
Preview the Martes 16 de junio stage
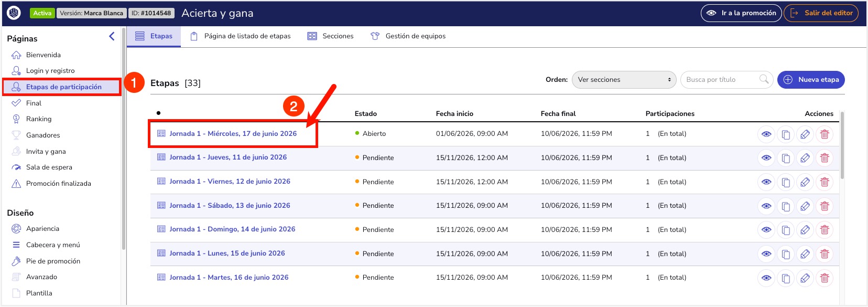point(766,278)
